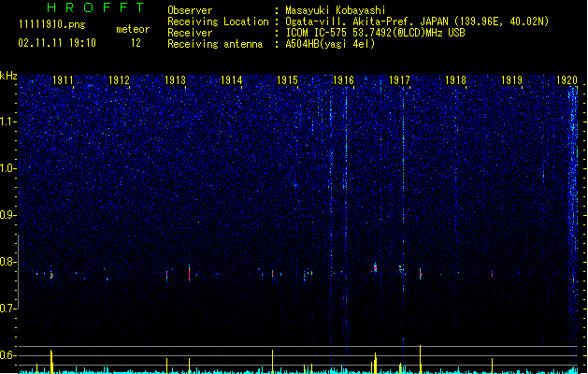Viewport: 588px width, 374px height.
Task: Click the Receiving Location label
Action: click(x=218, y=22)
